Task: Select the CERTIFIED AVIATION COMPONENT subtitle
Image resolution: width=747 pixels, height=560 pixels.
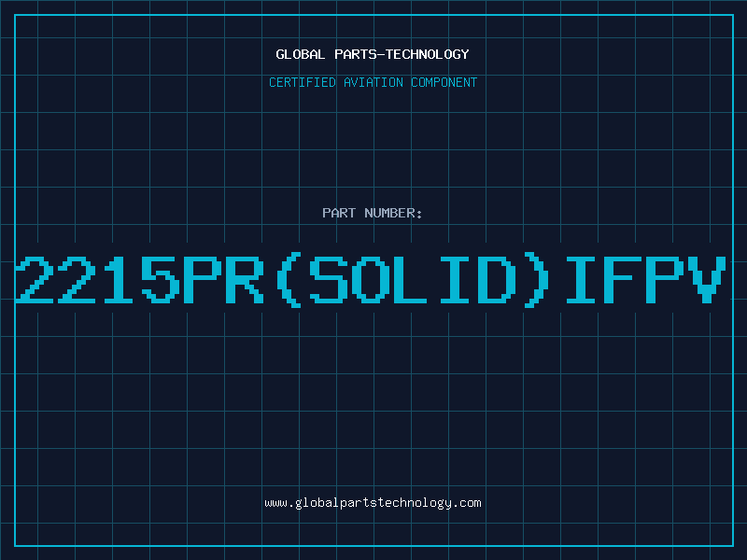Action: pos(373,82)
